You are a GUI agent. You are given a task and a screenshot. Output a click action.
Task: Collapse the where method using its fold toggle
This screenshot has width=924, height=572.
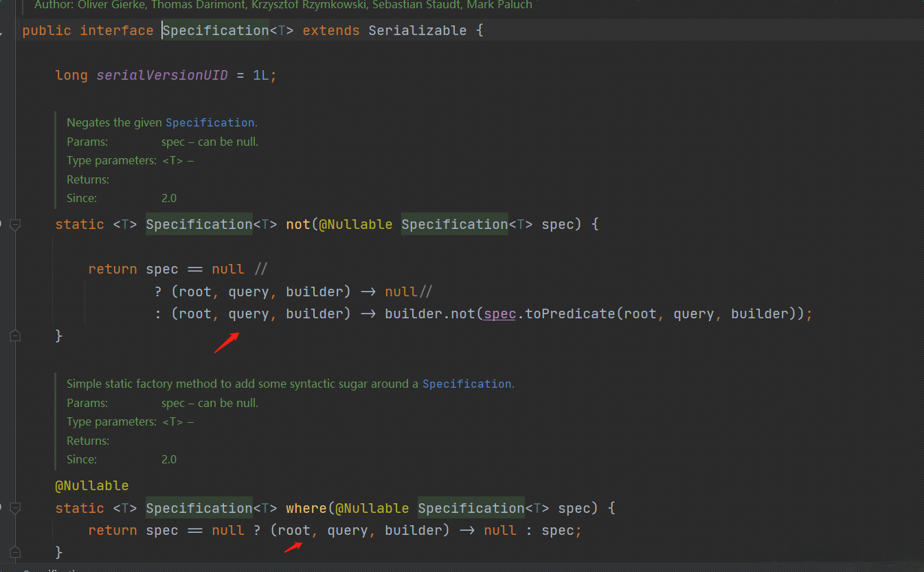(15, 509)
